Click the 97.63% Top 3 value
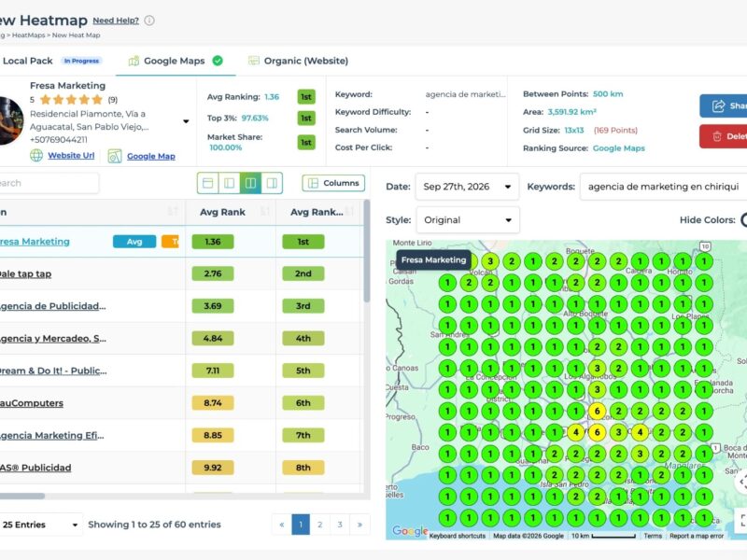747x560 pixels. pyautogui.click(x=255, y=119)
